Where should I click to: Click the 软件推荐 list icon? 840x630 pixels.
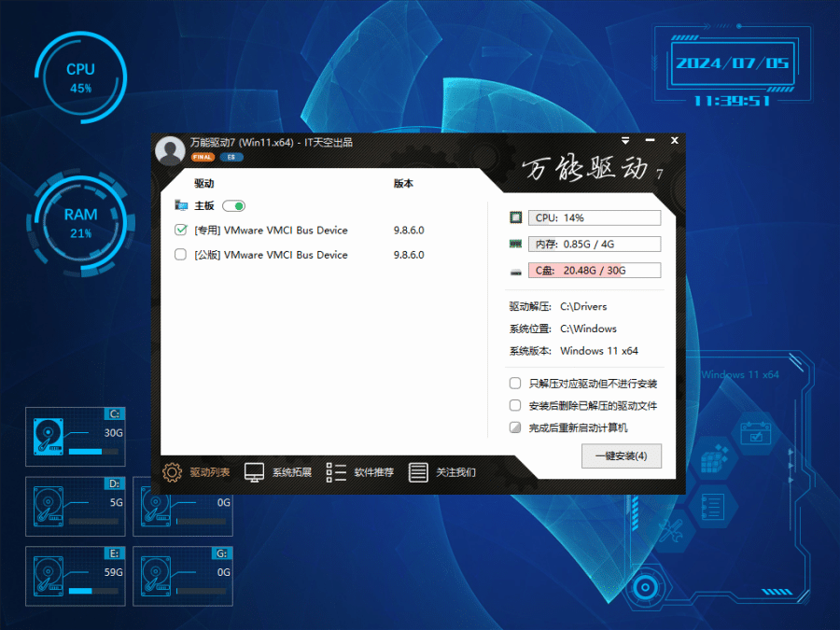tap(336, 472)
